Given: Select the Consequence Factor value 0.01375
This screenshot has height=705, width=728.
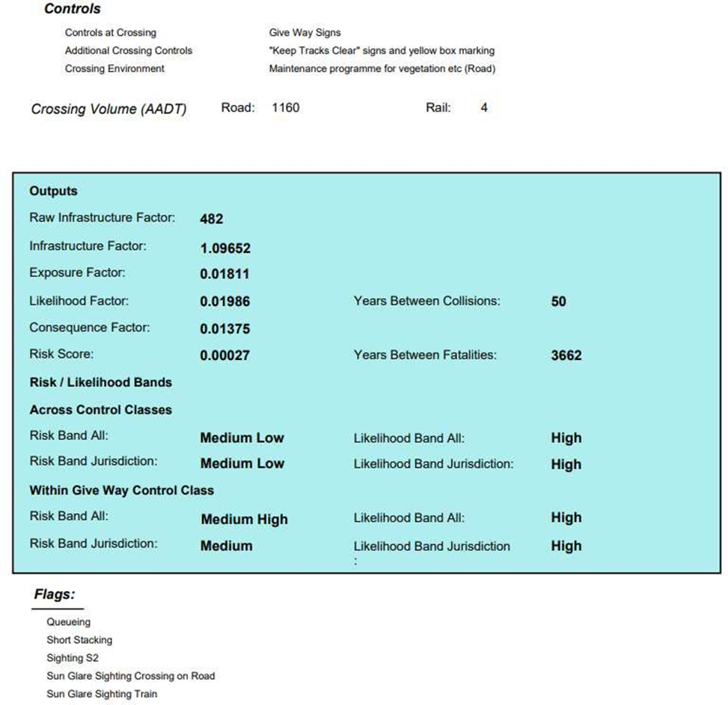Looking at the screenshot, I should [224, 329].
